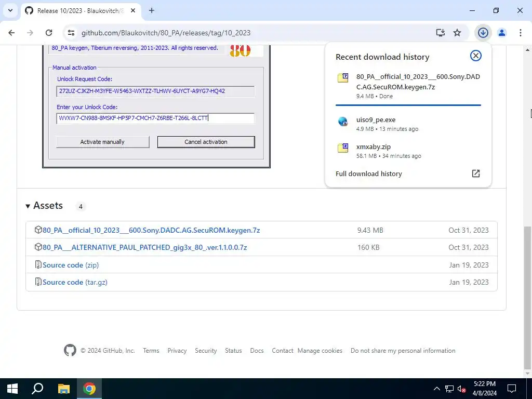Open the Docs footer link

point(257,351)
